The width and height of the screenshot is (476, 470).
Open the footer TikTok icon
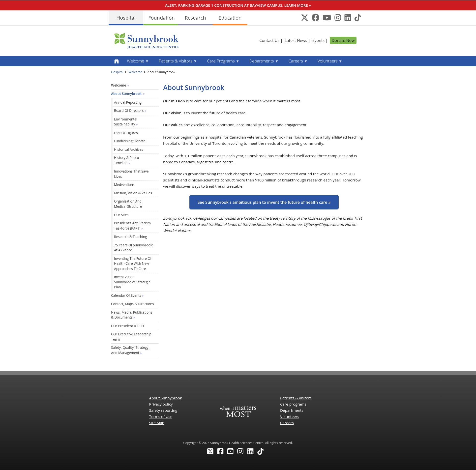coord(260,451)
